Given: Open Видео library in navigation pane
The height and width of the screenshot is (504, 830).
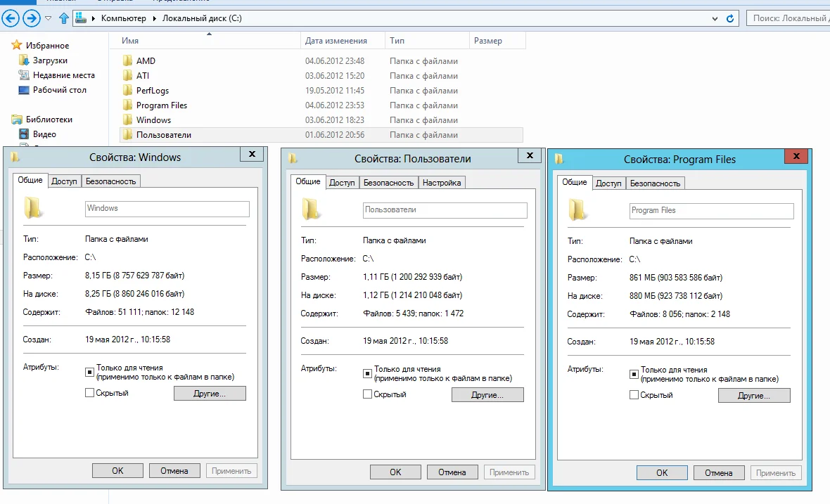Looking at the screenshot, I should [x=44, y=134].
